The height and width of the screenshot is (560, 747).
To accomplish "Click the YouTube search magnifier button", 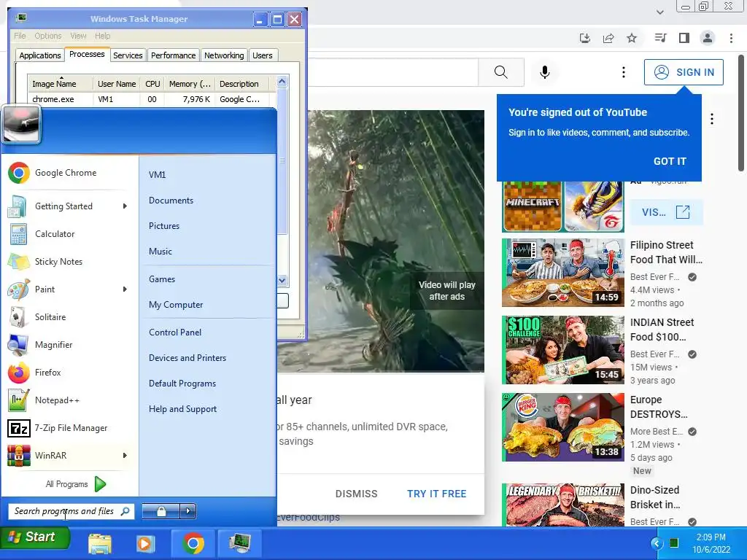I will [x=500, y=72].
